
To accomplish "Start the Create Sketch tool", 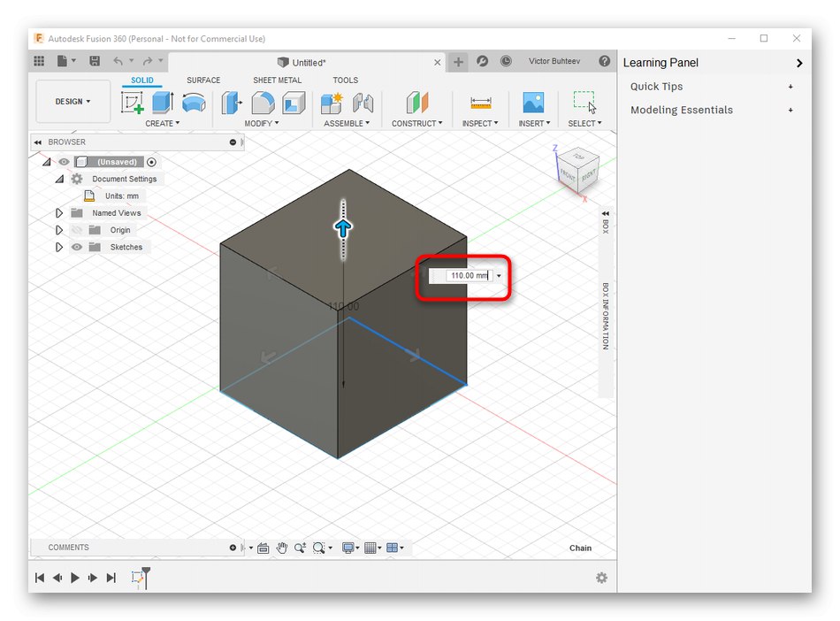I will click(133, 103).
